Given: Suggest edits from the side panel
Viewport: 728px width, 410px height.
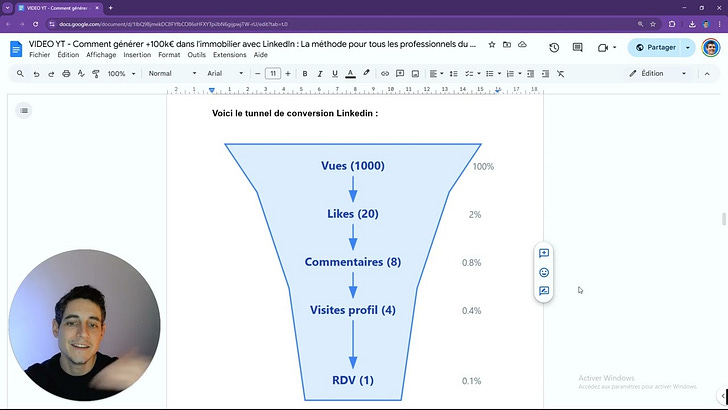Looking at the screenshot, I should (544, 291).
